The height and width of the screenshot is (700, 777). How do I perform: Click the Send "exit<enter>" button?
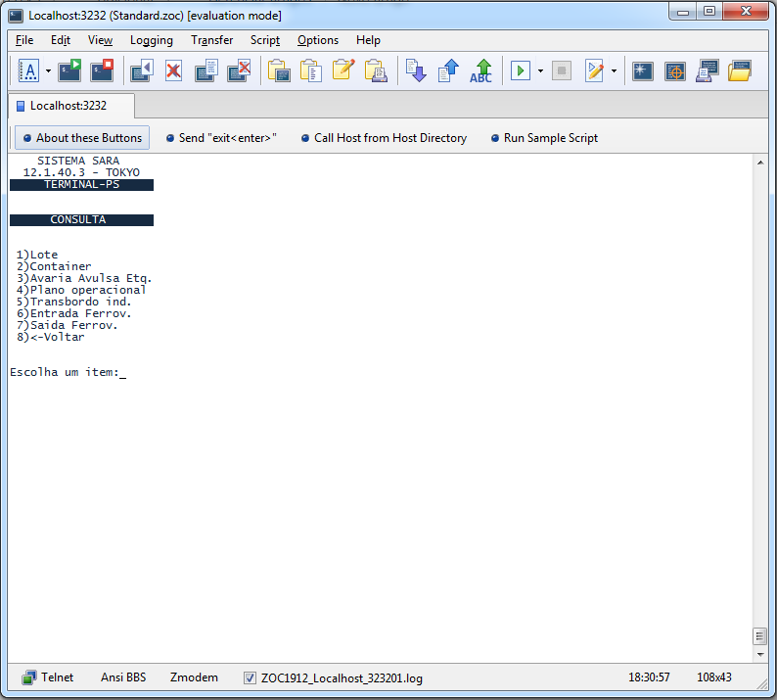[221, 138]
